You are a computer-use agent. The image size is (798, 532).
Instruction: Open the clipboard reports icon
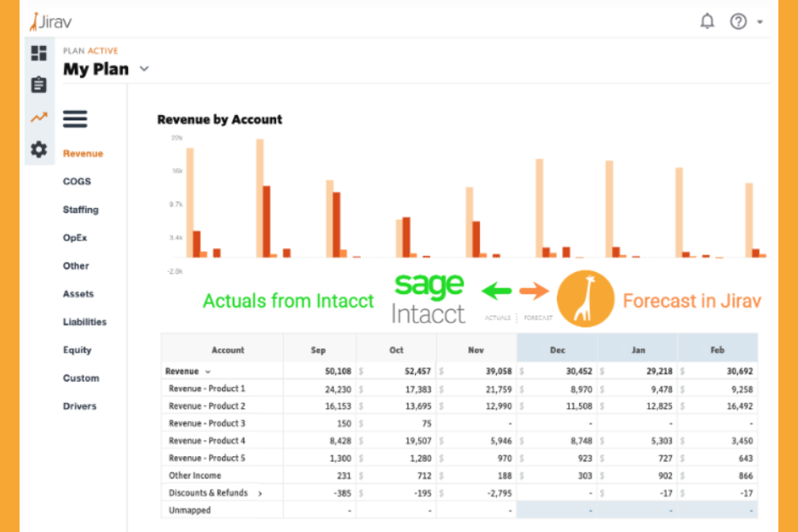39,84
